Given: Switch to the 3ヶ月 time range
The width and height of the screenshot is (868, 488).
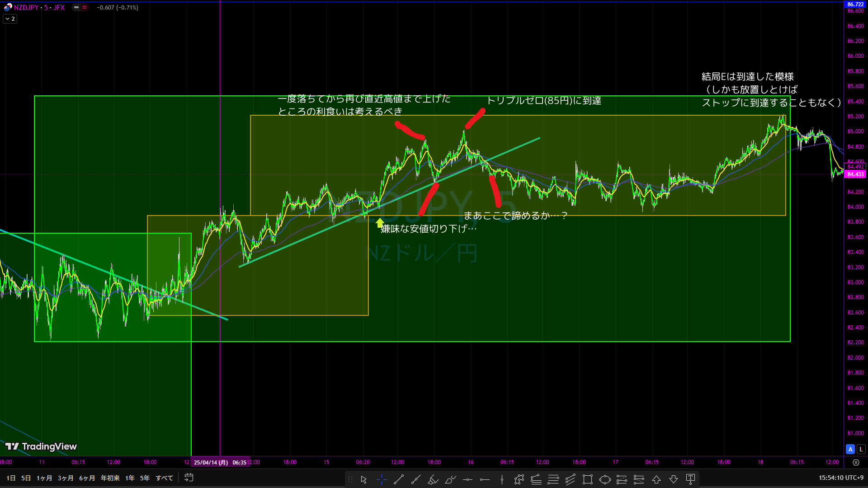Looking at the screenshot, I should [66, 478].
